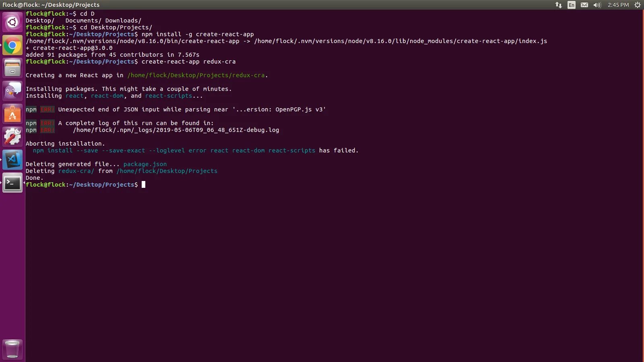Open Ubuntu Dash search icon
Viewport: 644px width, 362px height.
click(12, 22)
